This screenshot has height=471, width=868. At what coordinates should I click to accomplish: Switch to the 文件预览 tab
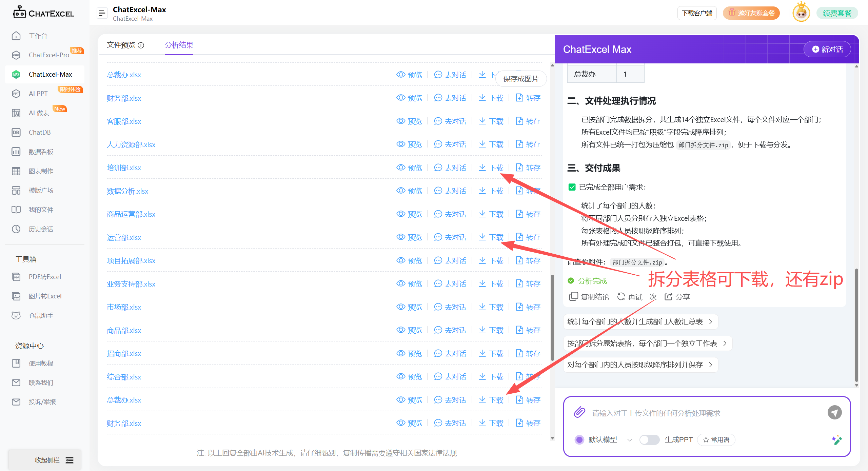click(121, 45)
